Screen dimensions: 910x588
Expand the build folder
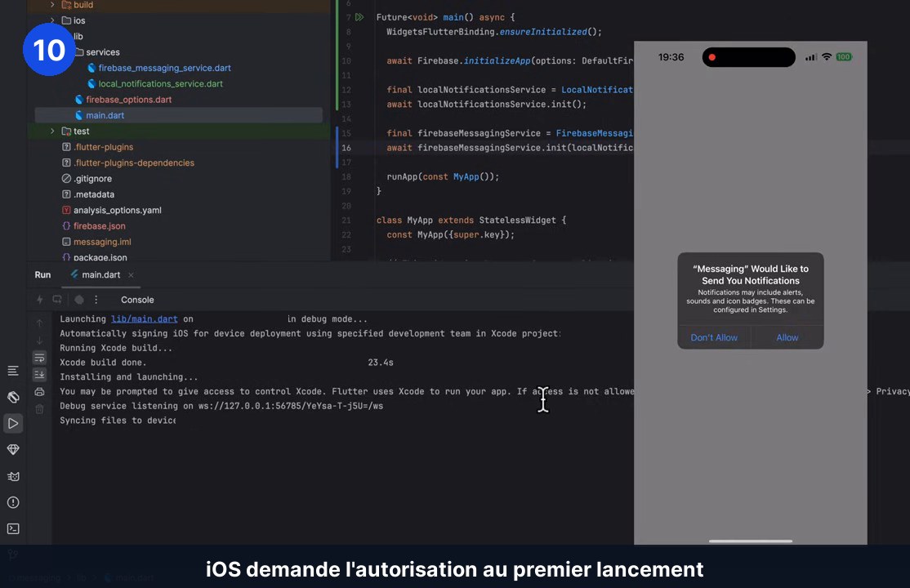tap(52, 5)
